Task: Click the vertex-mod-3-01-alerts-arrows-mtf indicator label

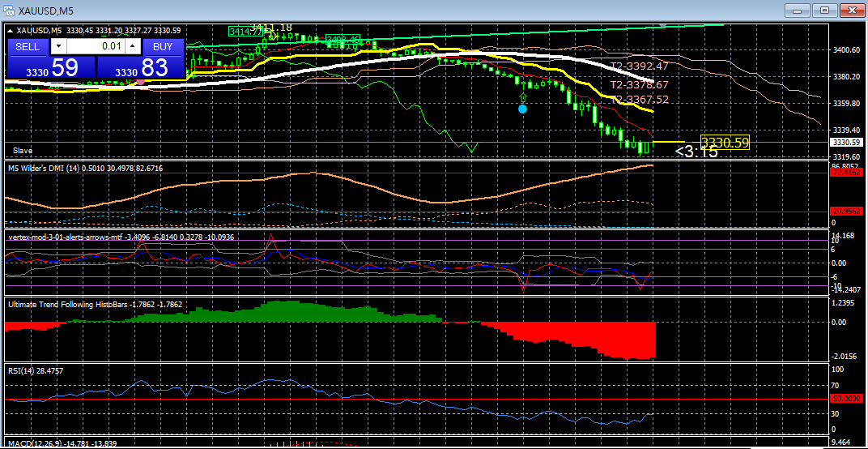Action: click(x=121, y=237)
